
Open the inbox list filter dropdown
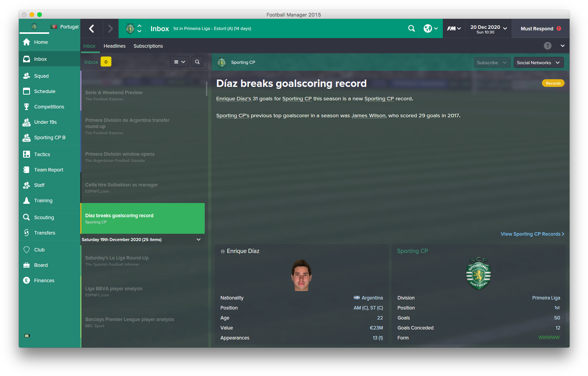[179, 62]
